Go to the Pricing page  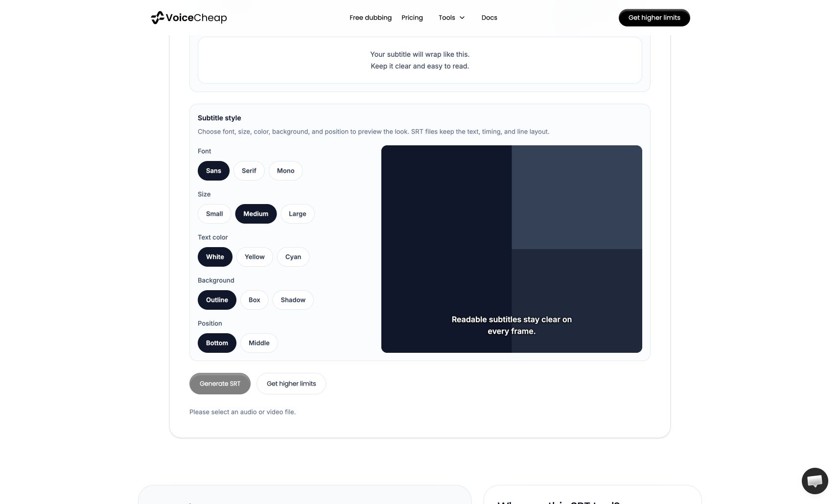[412, 18]
